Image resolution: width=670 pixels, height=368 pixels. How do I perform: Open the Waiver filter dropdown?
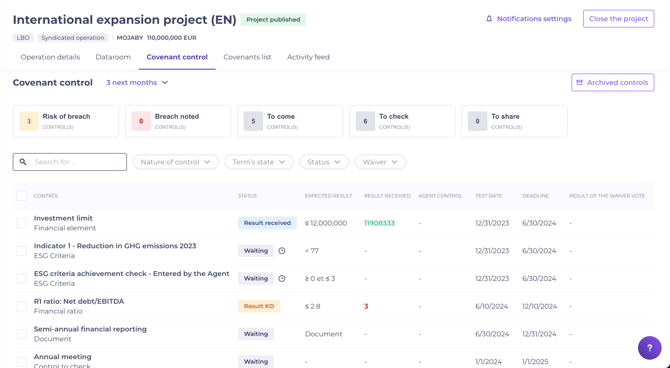click(x=380, y=162)
